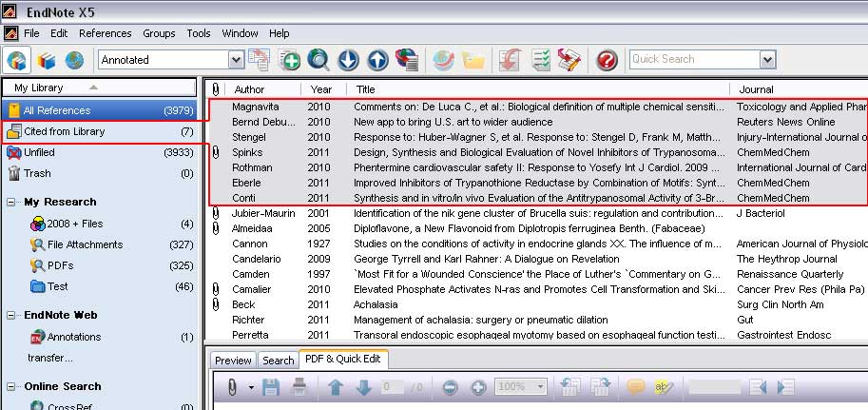
Task: Collapse the My Research group set
Action: (x=10, y=203)
